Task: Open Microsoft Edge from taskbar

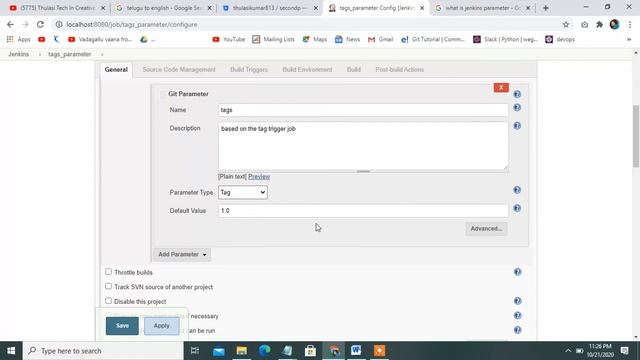Action: pos(264,351)
